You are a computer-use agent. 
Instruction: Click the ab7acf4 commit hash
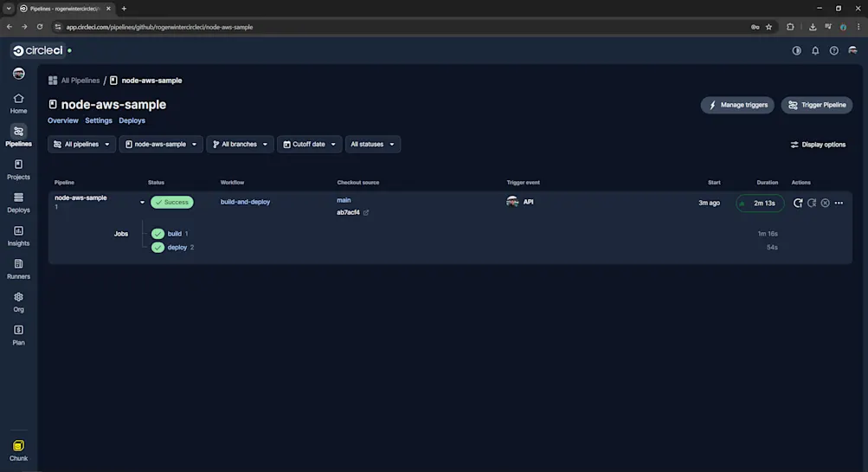pyautogui.click(x=348, y=212)
